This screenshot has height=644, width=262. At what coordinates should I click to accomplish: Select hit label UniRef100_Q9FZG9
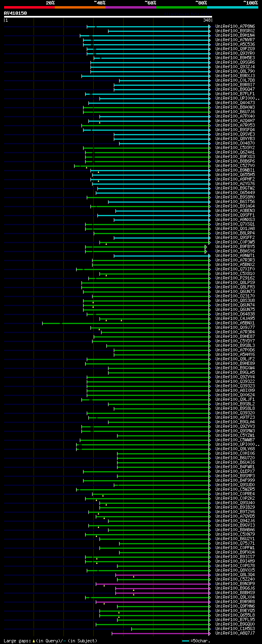tap(235, 49)
